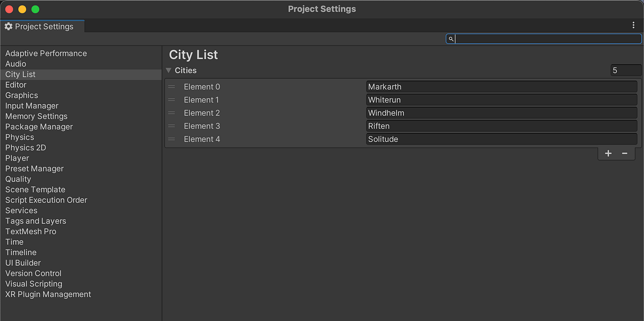644x321 pixels.
Task: Select the Player settings section
Action: [x=17, y=158]
